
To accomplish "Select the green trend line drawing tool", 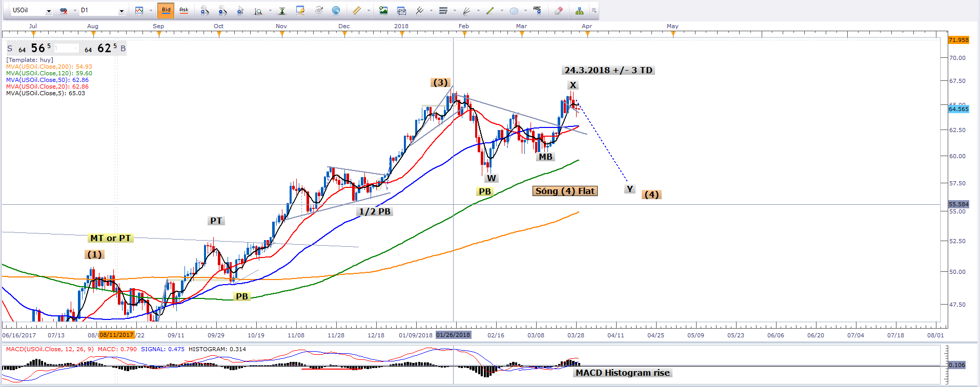I will click(x=490, y=10).
